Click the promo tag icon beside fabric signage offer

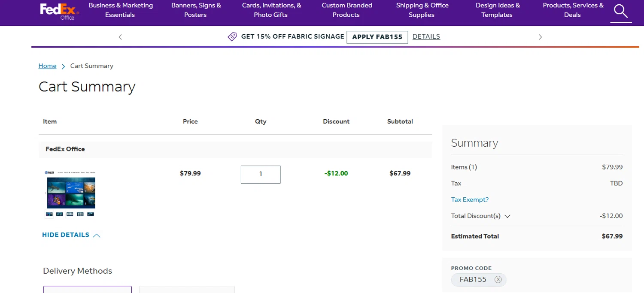pyautogui.click(x=232, y=37)
